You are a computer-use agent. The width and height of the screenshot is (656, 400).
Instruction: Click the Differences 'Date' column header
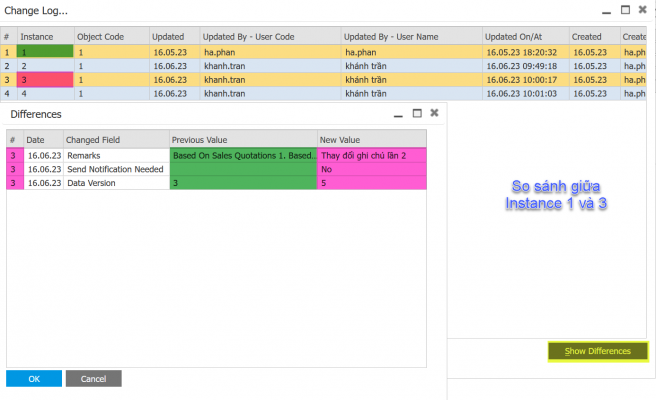44,140
